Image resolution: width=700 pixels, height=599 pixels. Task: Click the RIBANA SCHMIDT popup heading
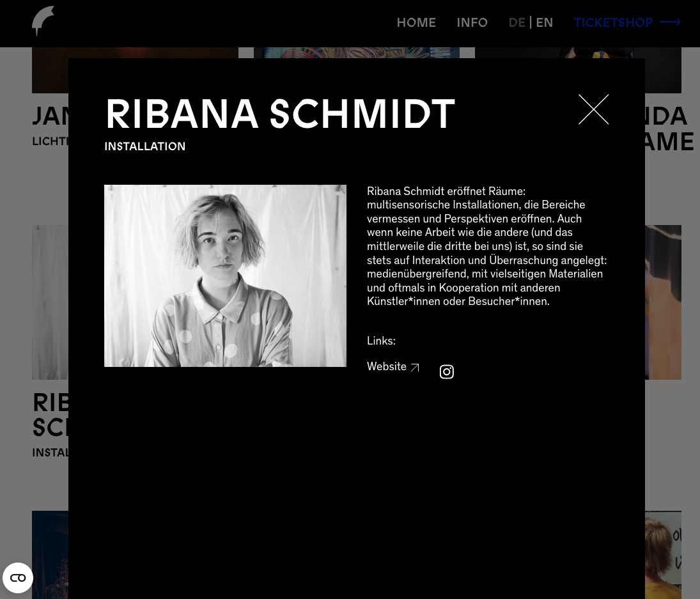(280, 115)
